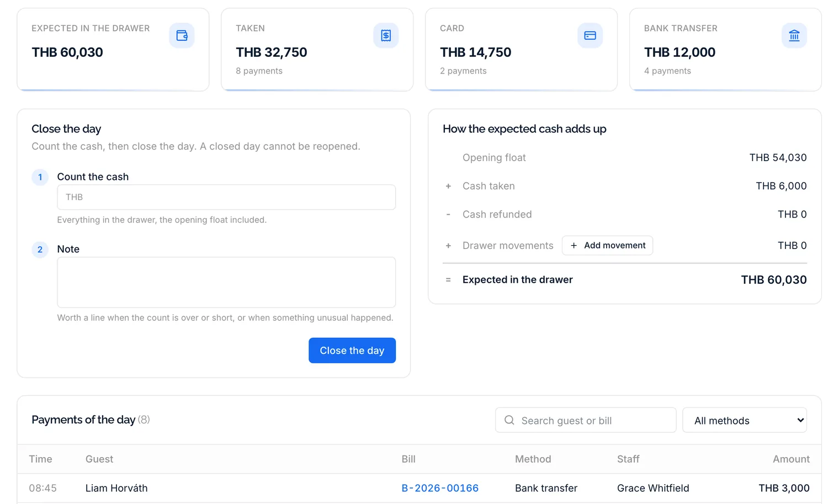
Task: Click the credit card icon on Card tile
Action: coord(590,35)
